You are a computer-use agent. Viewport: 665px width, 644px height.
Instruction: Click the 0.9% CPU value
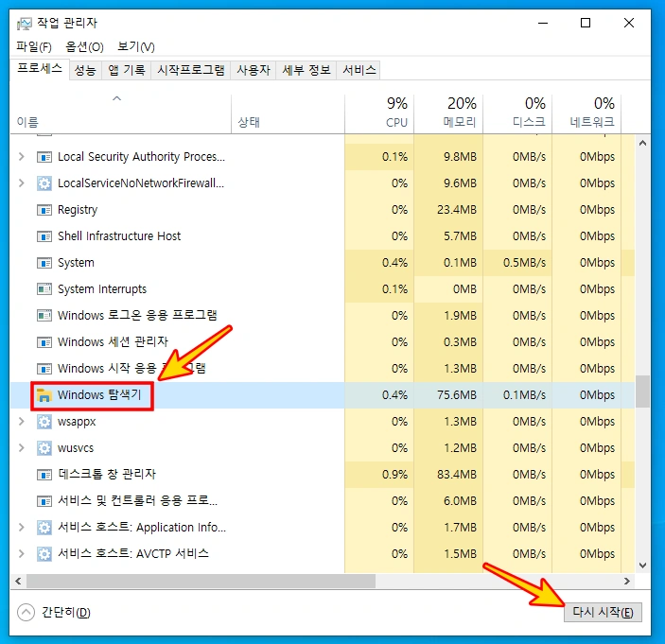coord(394,475)
